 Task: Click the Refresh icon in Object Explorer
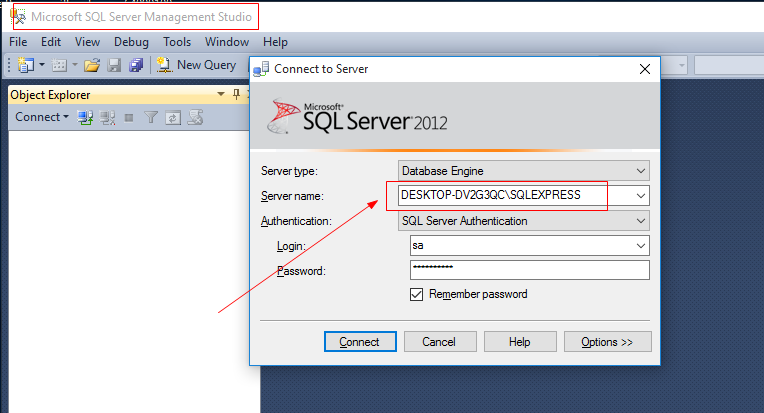pos(173,118)
